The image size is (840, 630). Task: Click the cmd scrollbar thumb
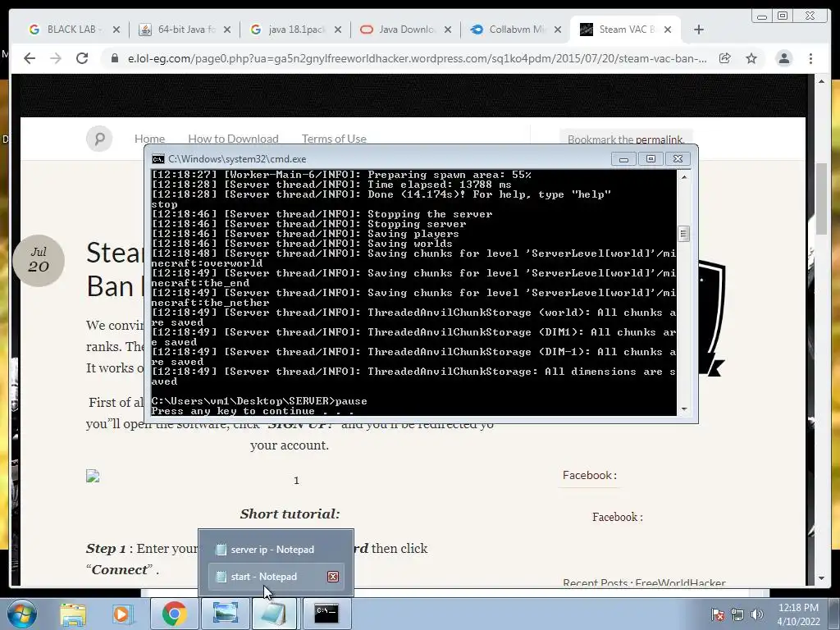683,234
